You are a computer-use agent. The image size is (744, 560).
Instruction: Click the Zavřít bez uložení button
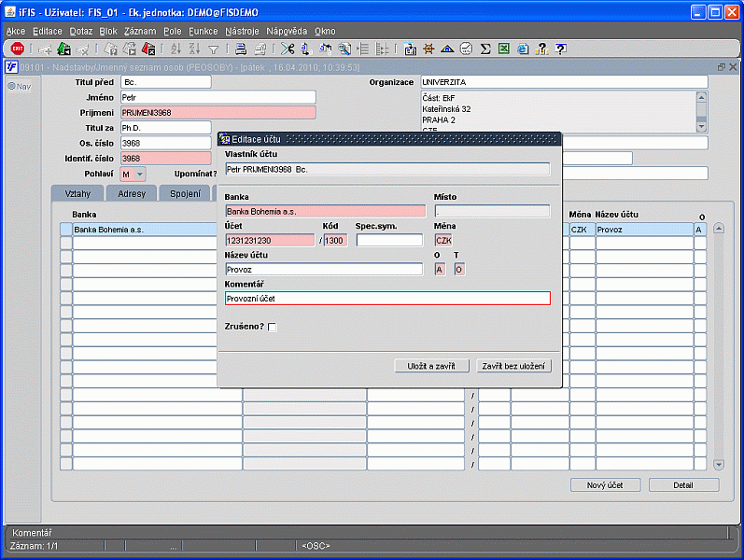pyautogui.click(x=513, y=366)
